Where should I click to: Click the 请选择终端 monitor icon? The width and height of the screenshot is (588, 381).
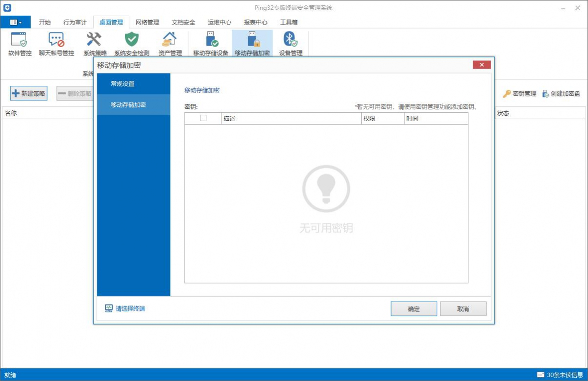(109, 308)
